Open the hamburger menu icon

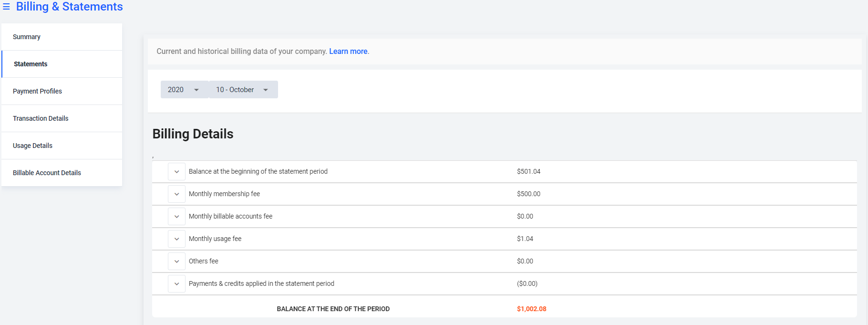6,7
